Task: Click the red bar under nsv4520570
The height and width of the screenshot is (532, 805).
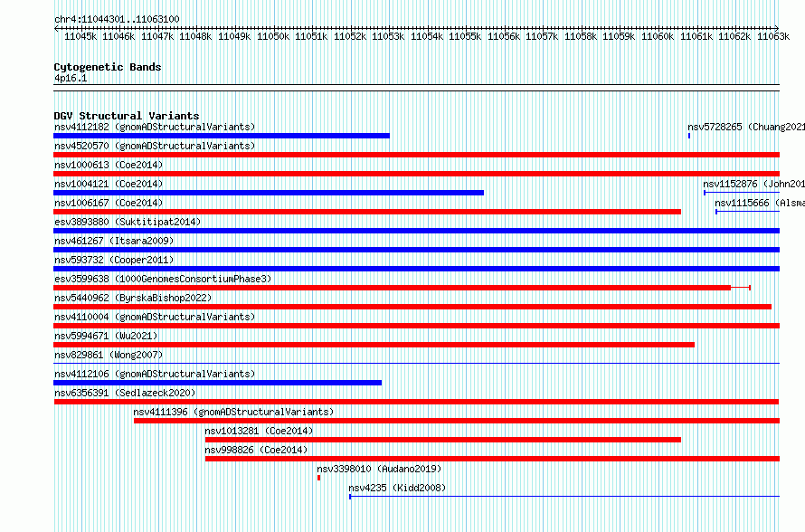Action: pos(416,155)
